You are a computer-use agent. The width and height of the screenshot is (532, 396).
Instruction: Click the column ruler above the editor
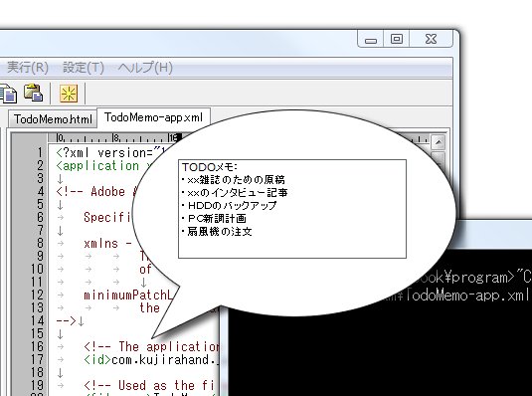click(115, 138)
